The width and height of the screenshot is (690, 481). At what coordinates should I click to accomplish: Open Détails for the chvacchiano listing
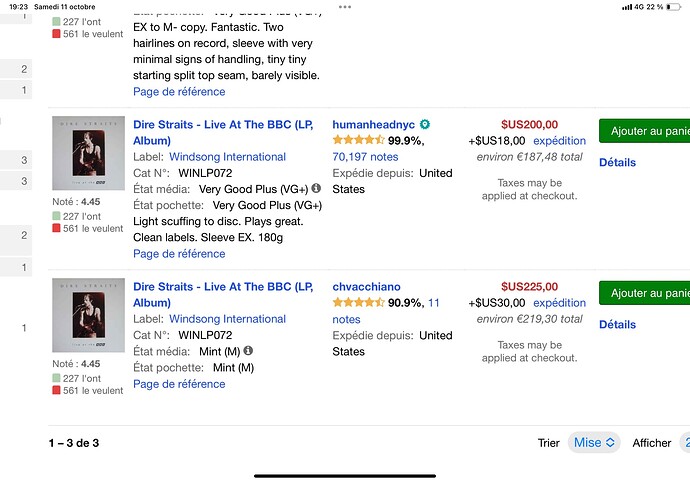(617, 324)
